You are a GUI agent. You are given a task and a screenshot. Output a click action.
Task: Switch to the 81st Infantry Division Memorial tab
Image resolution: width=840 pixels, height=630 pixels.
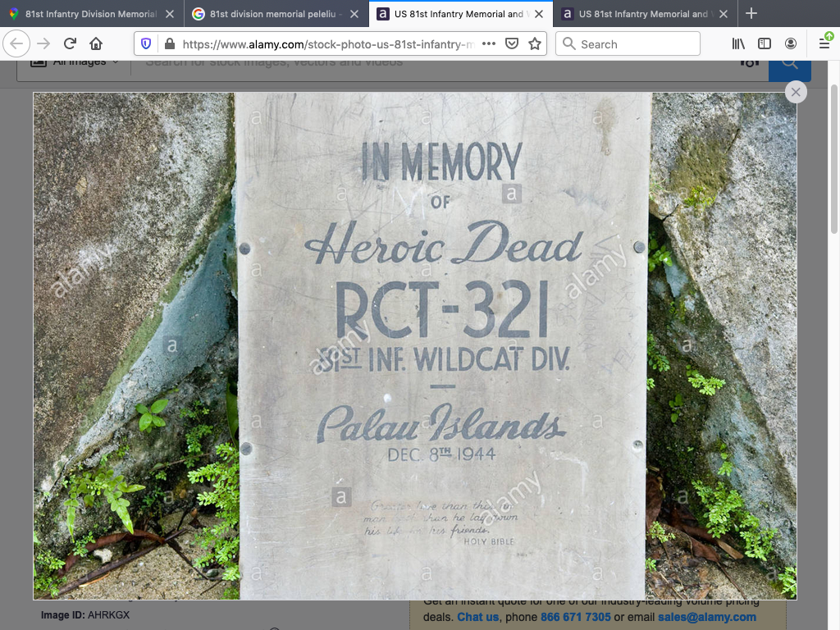pos(82,14)
